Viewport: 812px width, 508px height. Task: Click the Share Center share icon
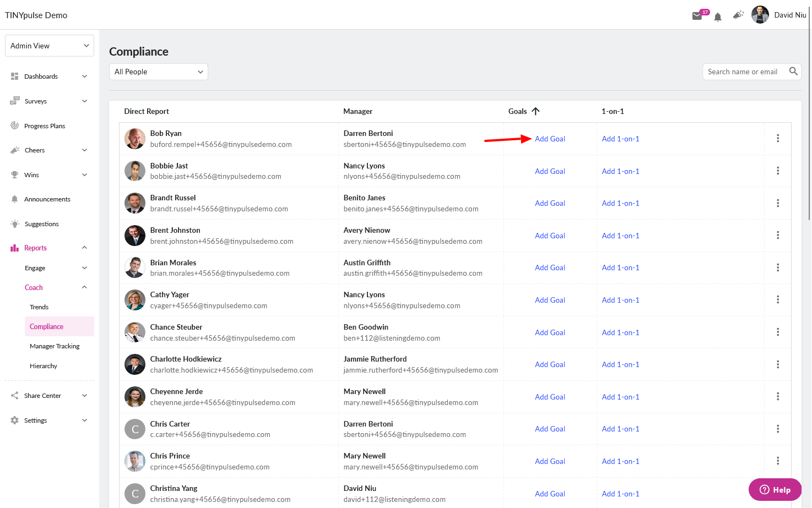(15, 395)
